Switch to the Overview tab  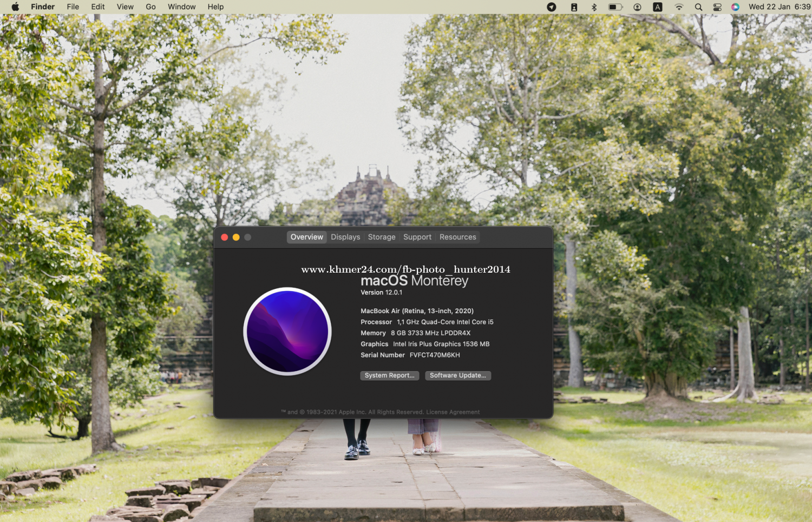(307, 237)
